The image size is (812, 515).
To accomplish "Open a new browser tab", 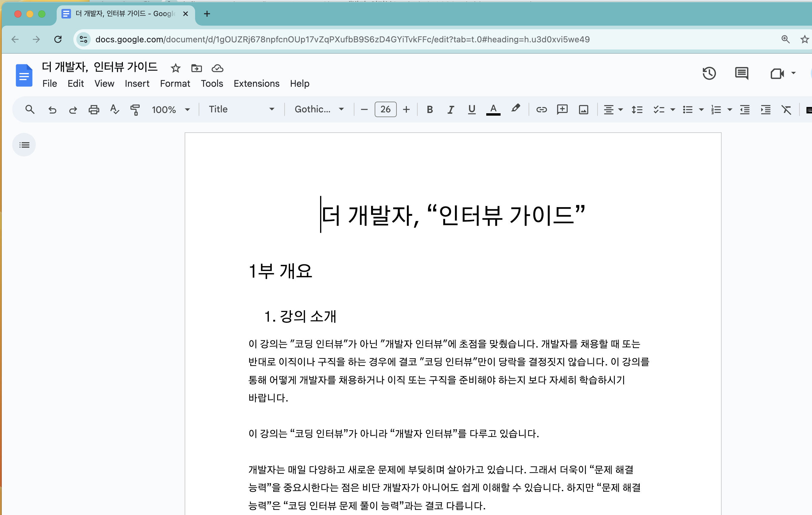I will [x=207, y=14].
